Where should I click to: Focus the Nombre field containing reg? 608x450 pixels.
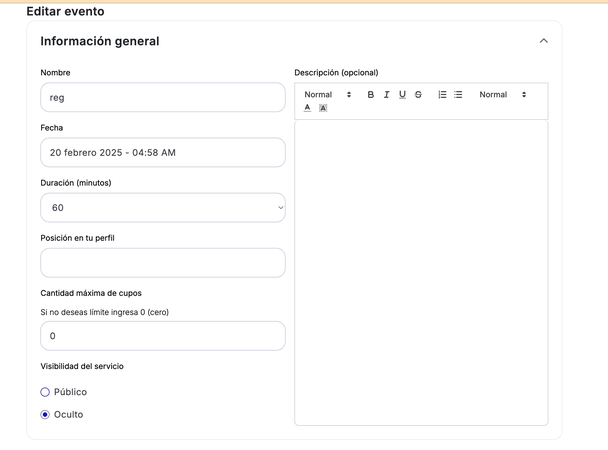(163, 97)
